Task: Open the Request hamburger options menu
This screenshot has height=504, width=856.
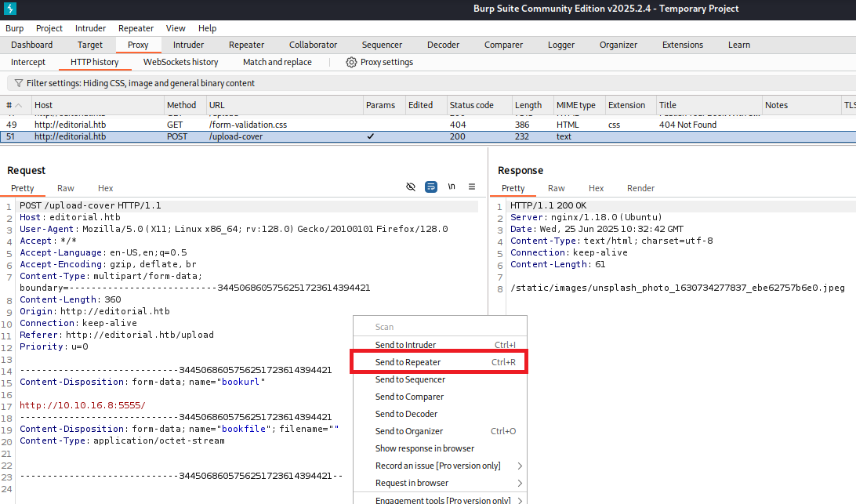Action: tap(472, 187)
